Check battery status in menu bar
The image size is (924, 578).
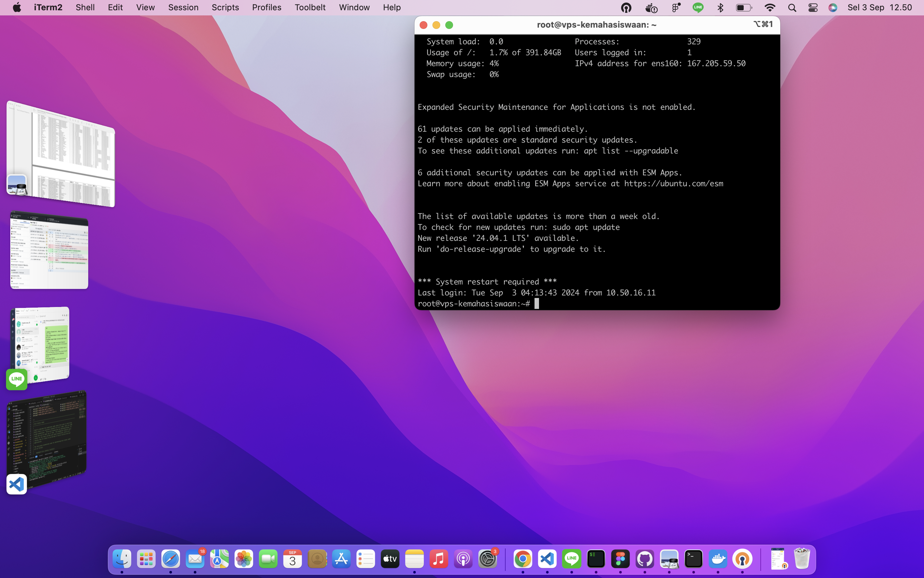point(744,7)
